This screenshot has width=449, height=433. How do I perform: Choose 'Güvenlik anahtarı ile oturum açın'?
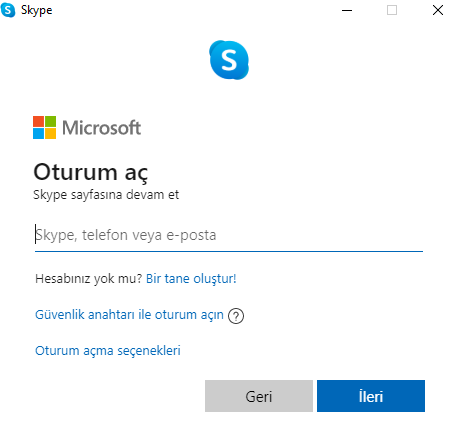(x=129, y=315)
